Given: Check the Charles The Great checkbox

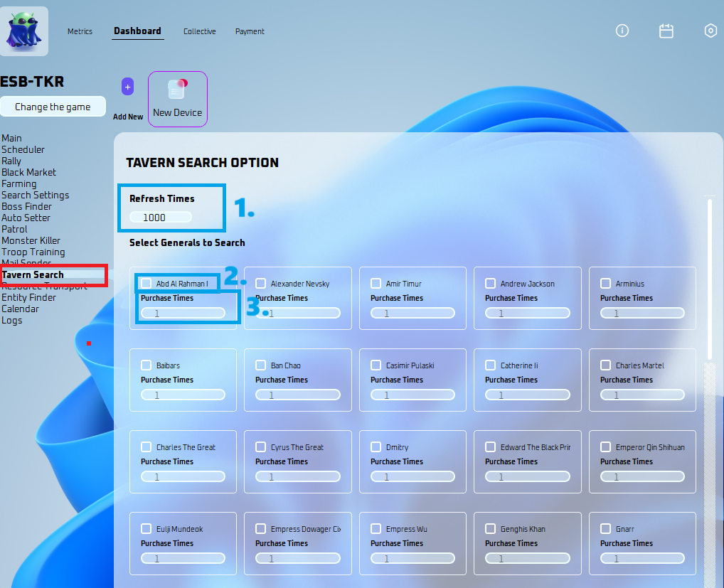Looking at the screenshot, I should 147,447.
